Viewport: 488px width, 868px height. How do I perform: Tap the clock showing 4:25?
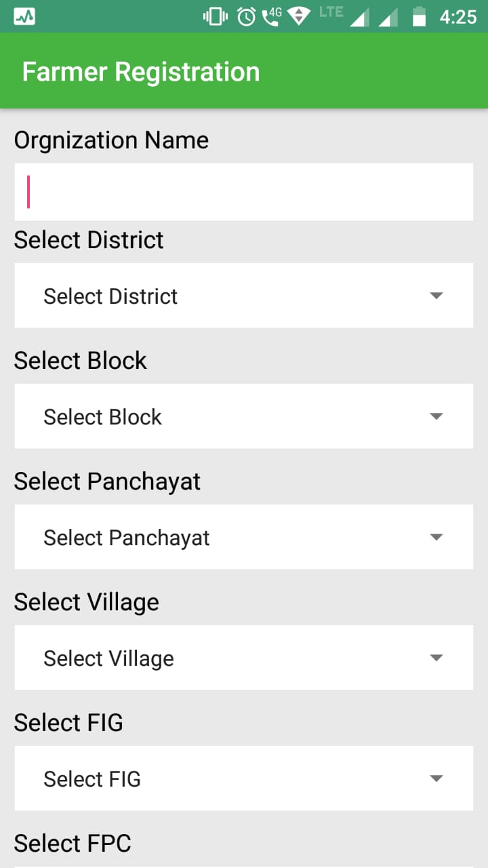(x=458, y=16)
